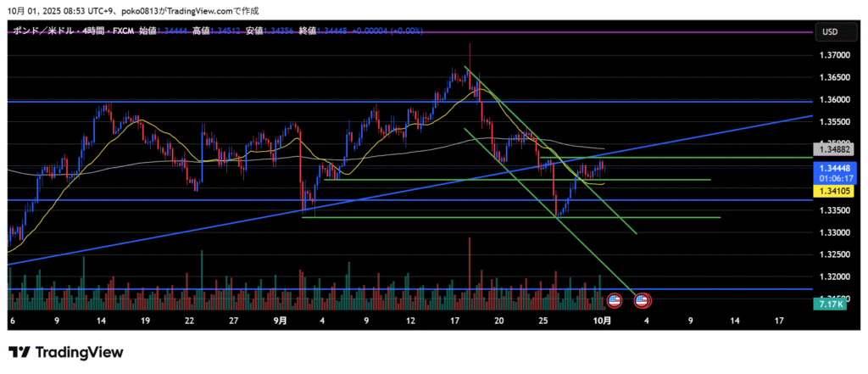Click the 9月 date on time axis
Image resolution: width=868 pixels, height=374 pixels.
pos(280,321)
